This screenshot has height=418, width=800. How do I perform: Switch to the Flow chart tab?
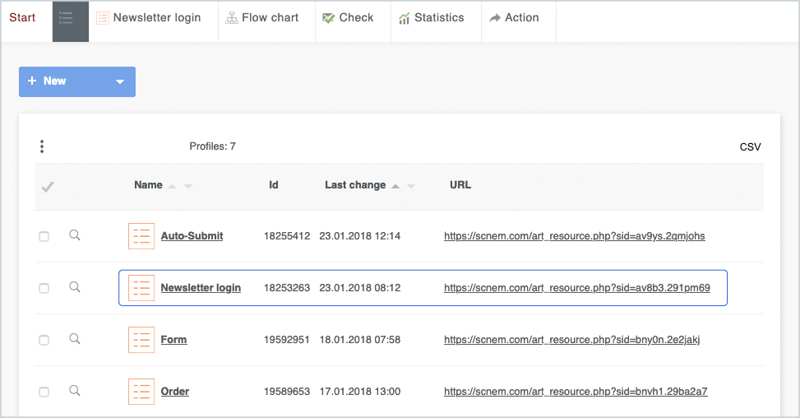point(262,18)
